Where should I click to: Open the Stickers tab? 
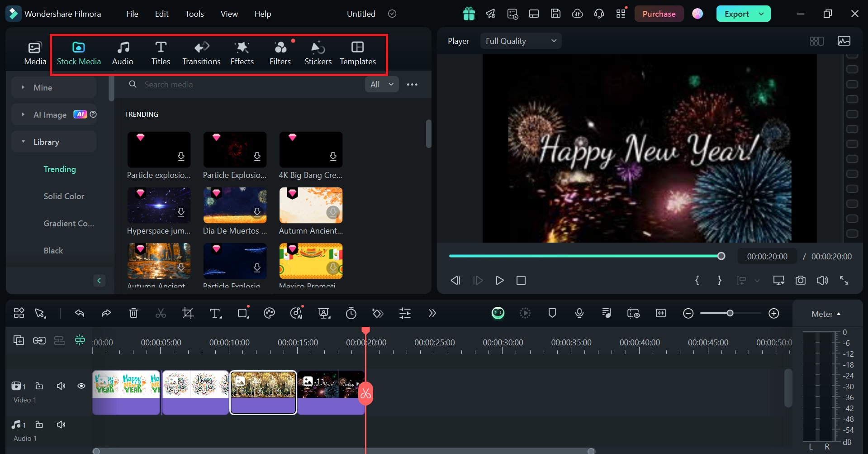318,53
